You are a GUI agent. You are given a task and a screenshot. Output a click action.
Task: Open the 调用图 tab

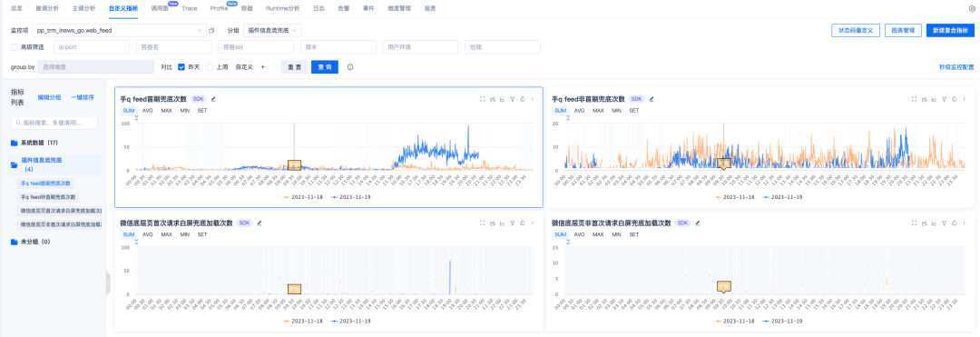point(160,9)
